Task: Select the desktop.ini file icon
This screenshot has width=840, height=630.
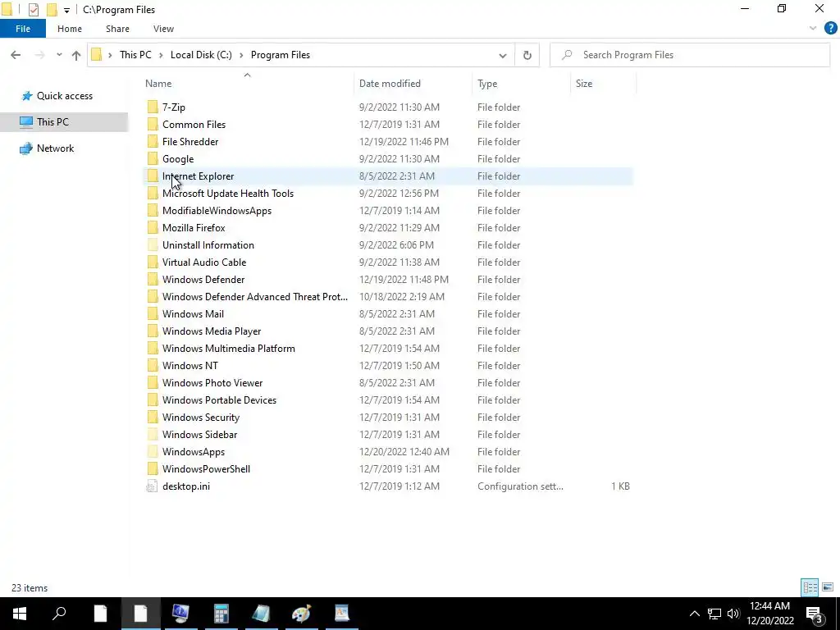Action: pos(153,486)
